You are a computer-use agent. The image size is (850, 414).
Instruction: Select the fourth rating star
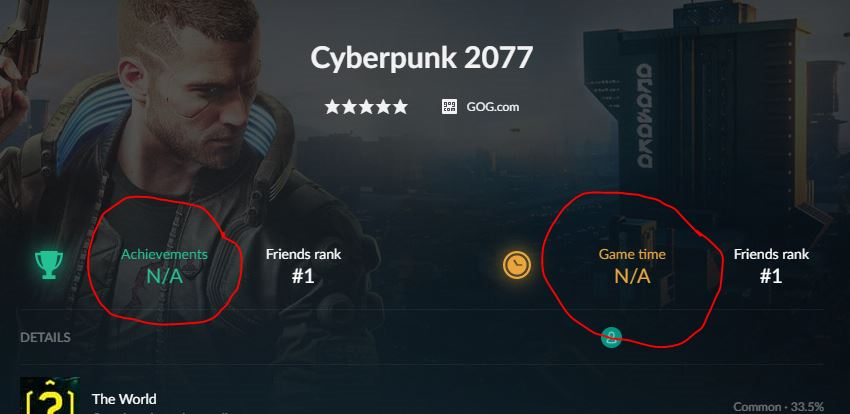[383, 107]
